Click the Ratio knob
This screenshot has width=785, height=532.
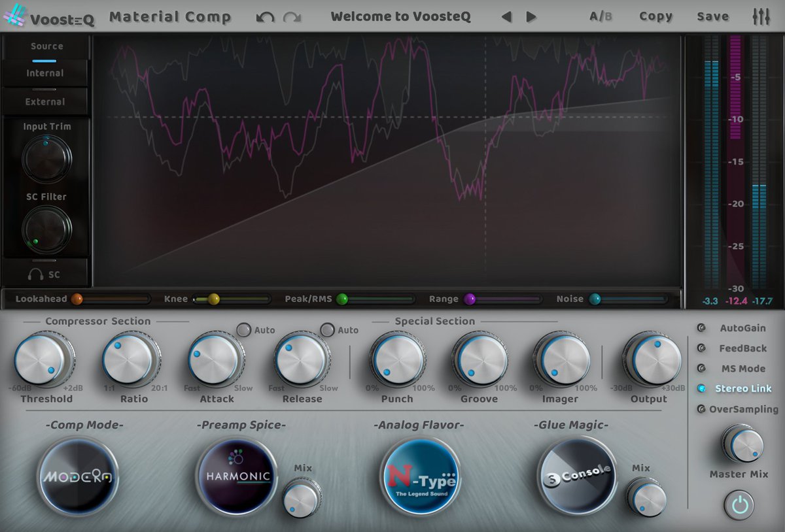tap(131, 360)
